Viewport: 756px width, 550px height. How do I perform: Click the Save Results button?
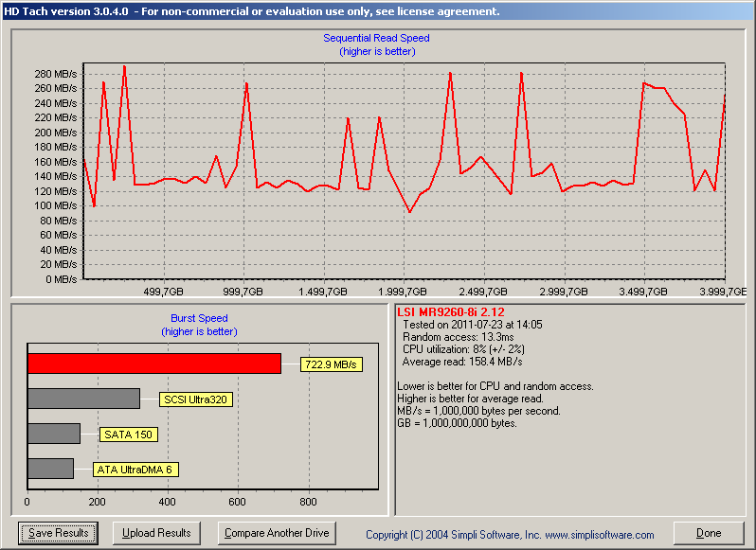click(58, 533)
